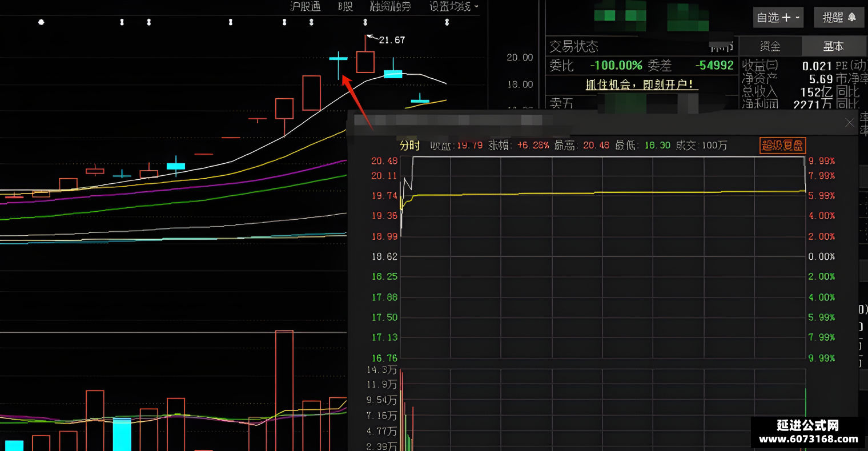Select the 分时 tab in the popup
Screen dimensions: 868x451
coord(409,146)
